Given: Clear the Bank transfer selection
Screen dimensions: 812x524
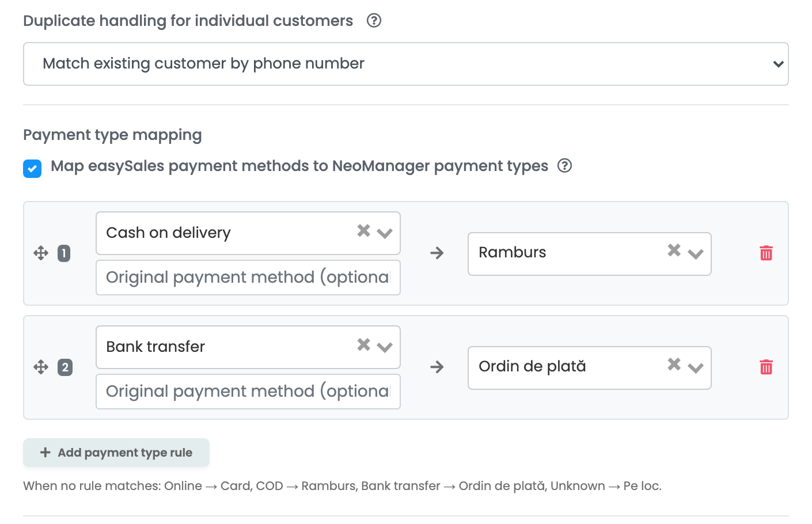Looking at the screenshot, I should pos(363,345).
